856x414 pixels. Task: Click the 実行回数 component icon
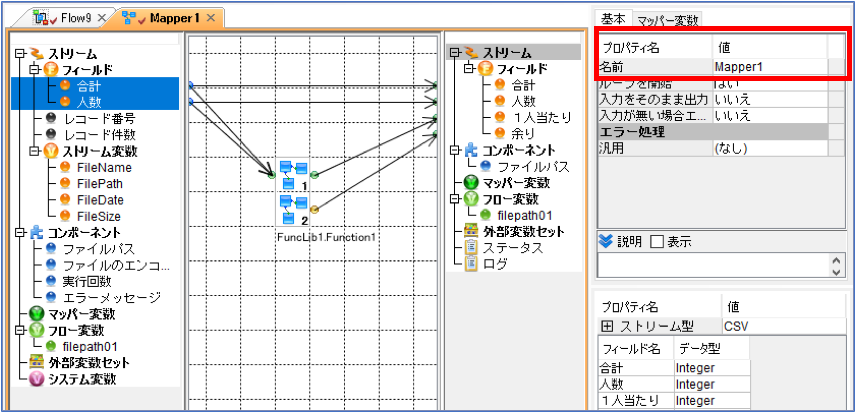(52, 281)
